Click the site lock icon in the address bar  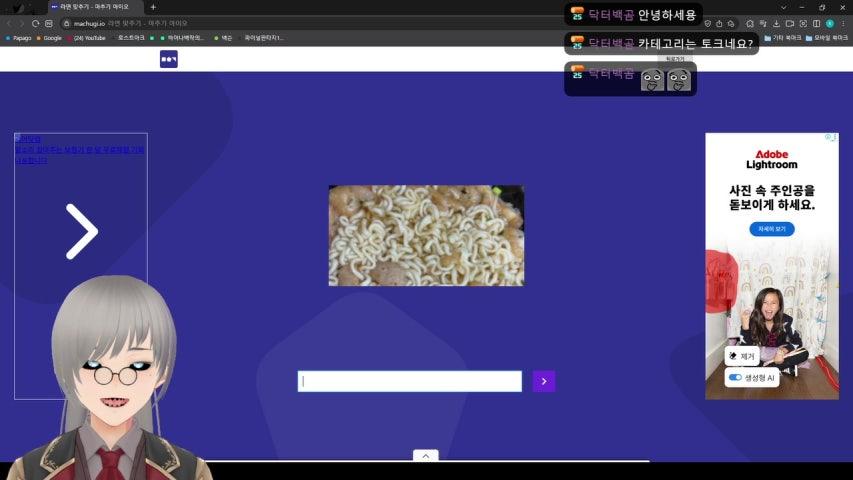tap(66, 23)
